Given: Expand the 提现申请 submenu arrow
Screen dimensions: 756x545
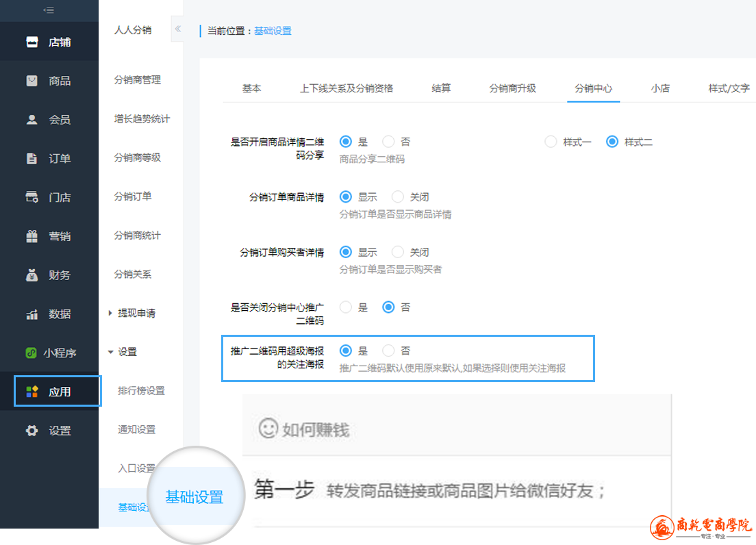Looking at the screenshot, I should coord(110,313).
